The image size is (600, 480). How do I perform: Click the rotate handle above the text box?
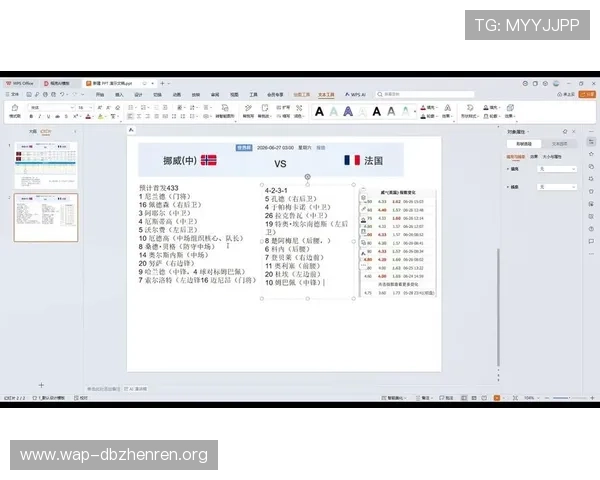307,177
